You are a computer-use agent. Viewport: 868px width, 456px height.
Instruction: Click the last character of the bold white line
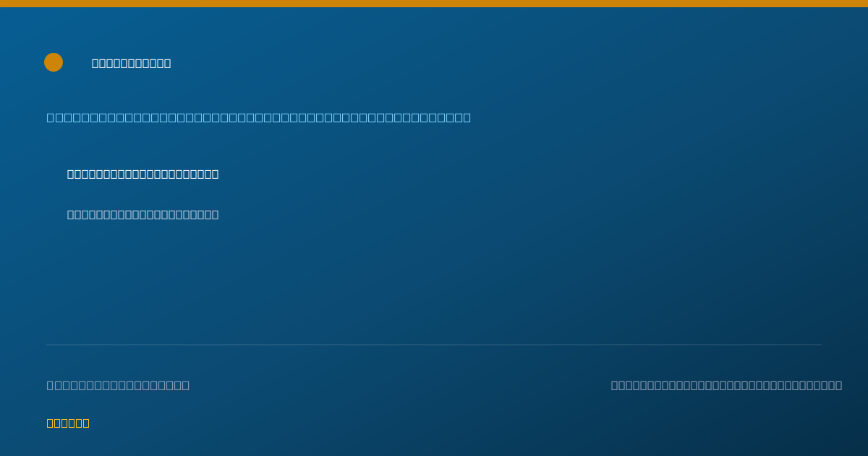pos(215,174)
